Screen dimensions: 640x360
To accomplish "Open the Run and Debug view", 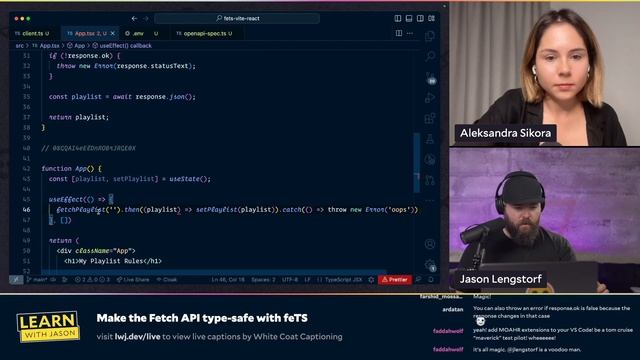I will 430,98.
